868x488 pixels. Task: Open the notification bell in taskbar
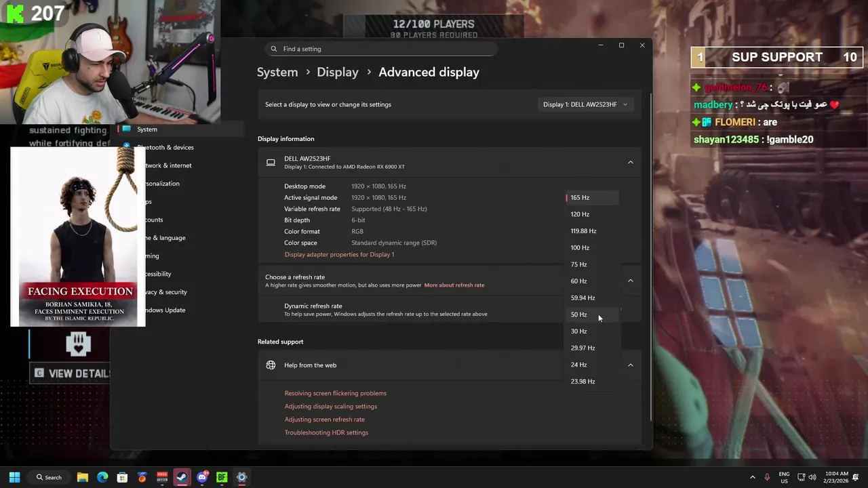point(857,477)
